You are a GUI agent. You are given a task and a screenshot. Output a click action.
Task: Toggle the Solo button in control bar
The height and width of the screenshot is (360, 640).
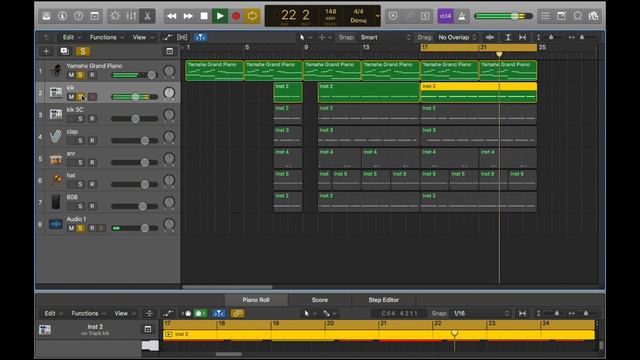tap(424, 16)
